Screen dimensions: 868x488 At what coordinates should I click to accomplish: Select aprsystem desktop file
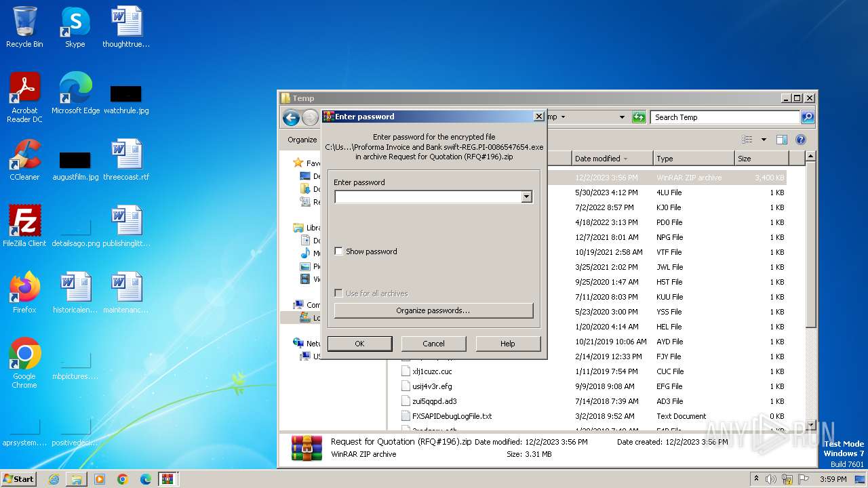coord(24,432)
